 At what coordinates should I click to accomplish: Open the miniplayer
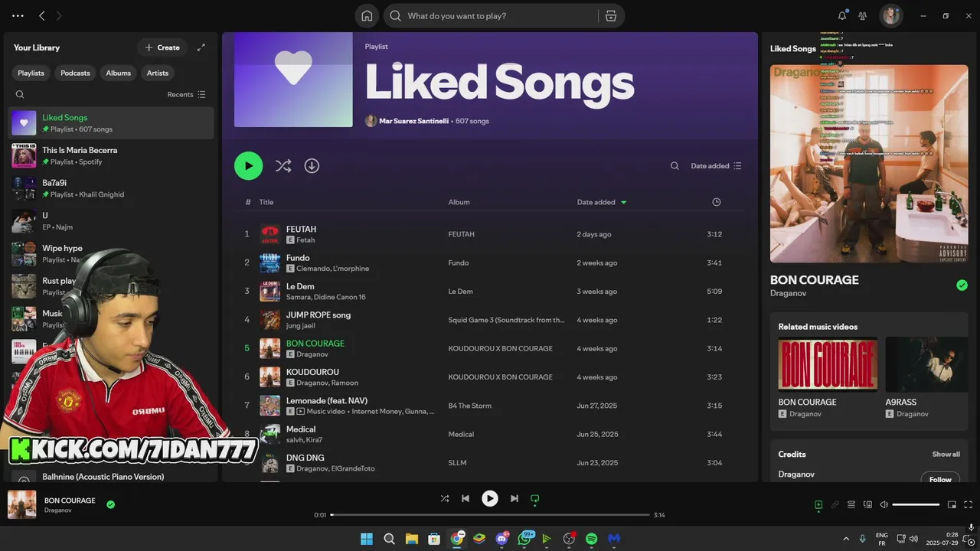(952, 504)
